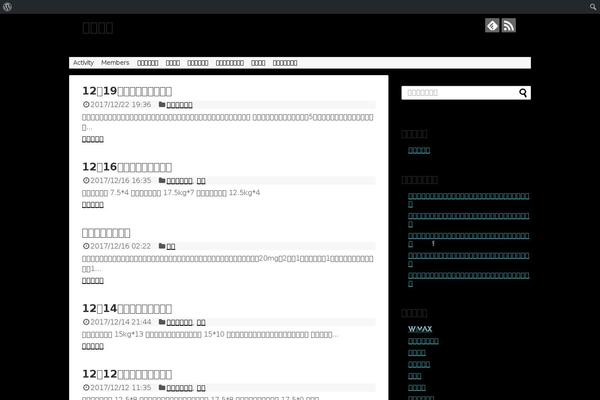This screenshot has width=600, height=400.
Task: Open the RSS feed icon
Action: 509,26
